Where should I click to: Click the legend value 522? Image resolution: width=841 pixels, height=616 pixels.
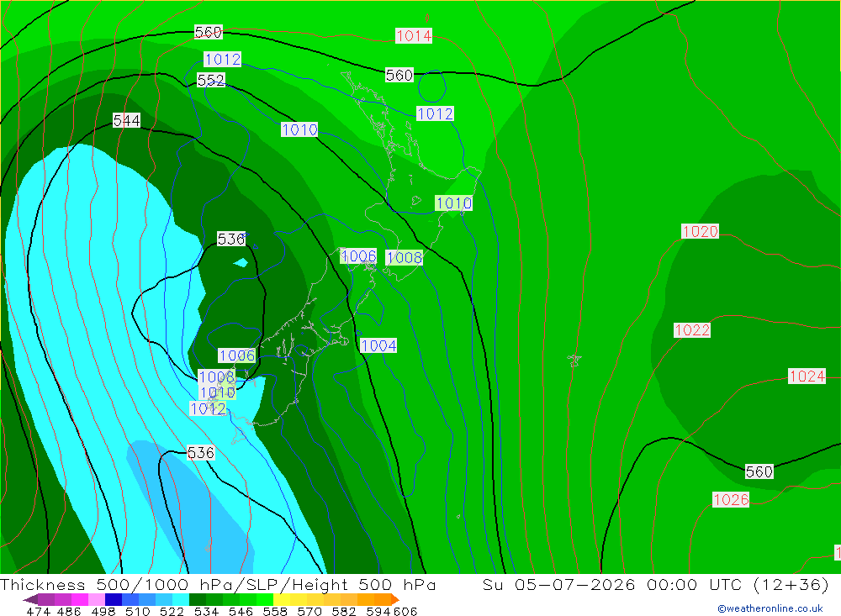pyautogui.click(x=172, y=611)
